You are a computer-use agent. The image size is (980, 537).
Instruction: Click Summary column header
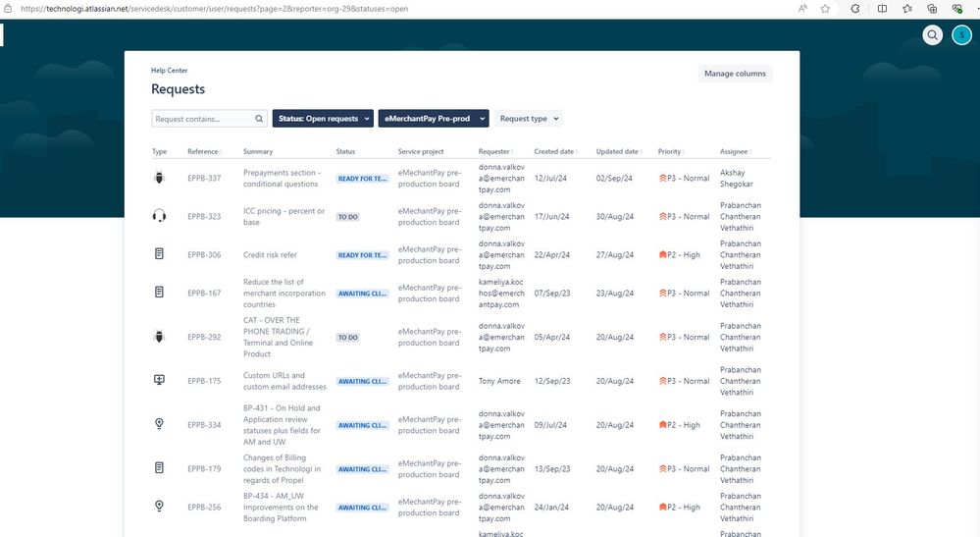point(257,151)
